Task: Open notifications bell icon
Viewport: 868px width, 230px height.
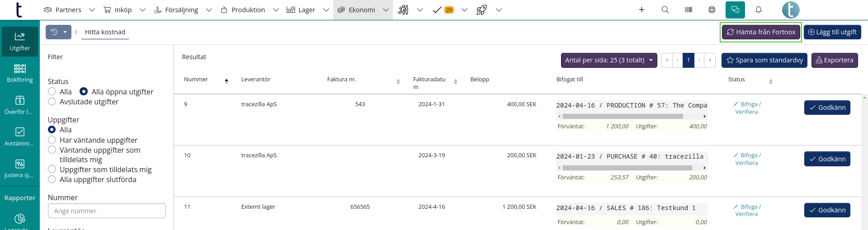Action: coord(759,10)
